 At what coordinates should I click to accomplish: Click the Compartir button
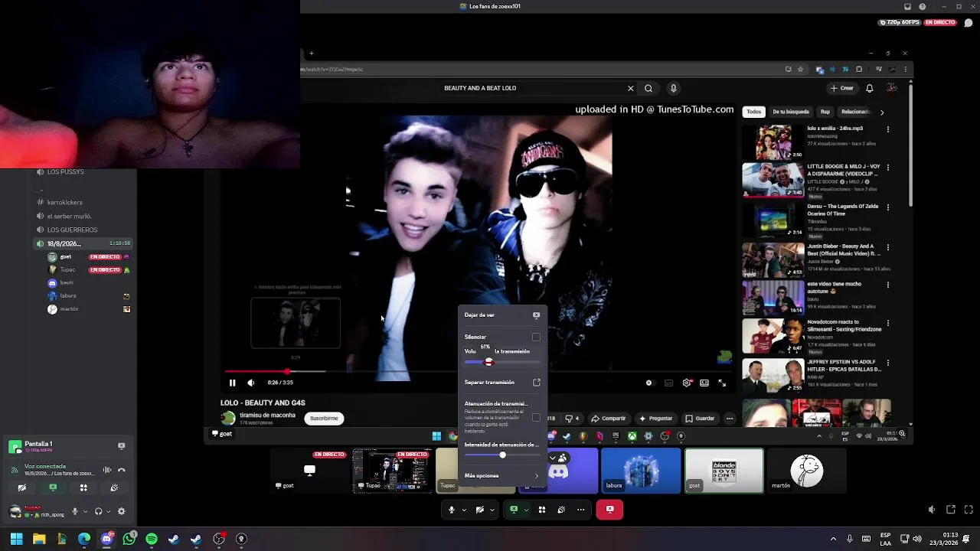(x=609, y=419)
